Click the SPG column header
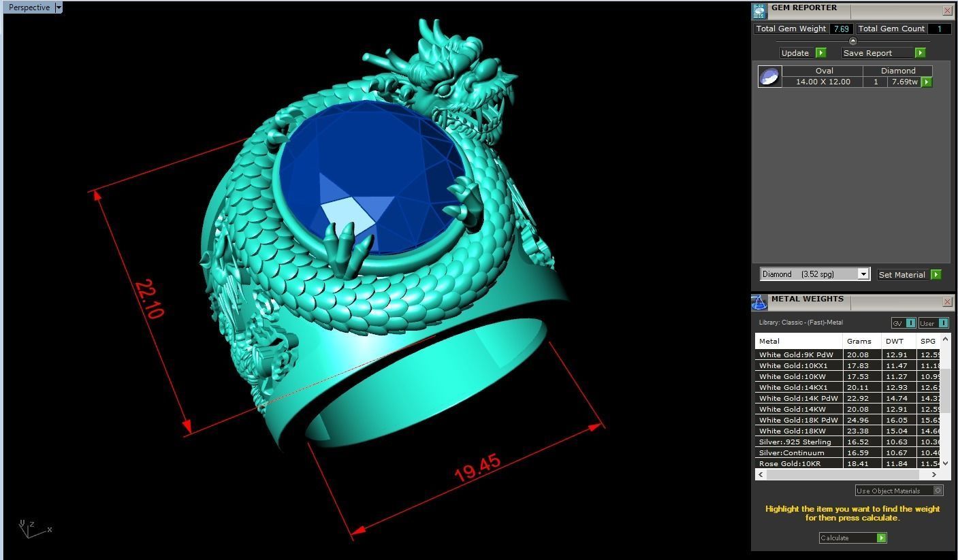 coord(928,341)
